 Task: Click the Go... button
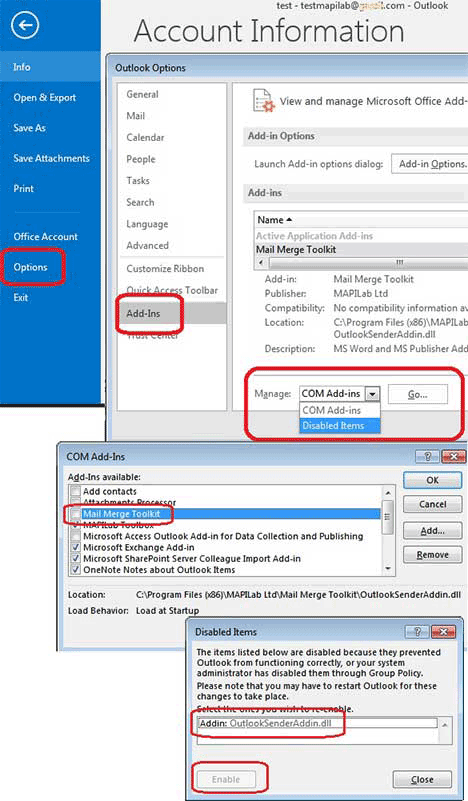pos(417,394)
